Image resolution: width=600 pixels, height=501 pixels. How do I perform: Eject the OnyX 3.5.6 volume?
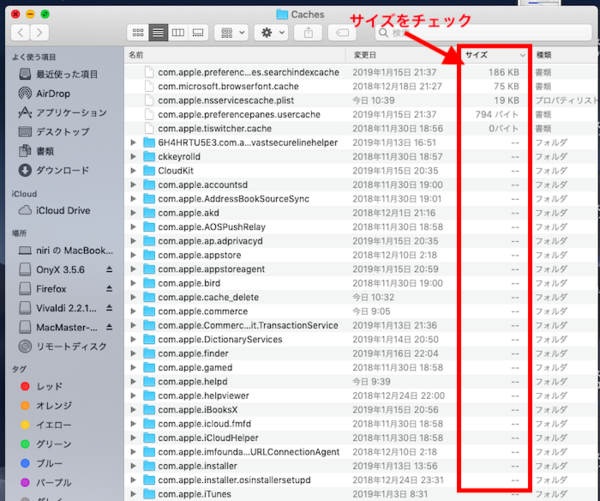[109, 269]
